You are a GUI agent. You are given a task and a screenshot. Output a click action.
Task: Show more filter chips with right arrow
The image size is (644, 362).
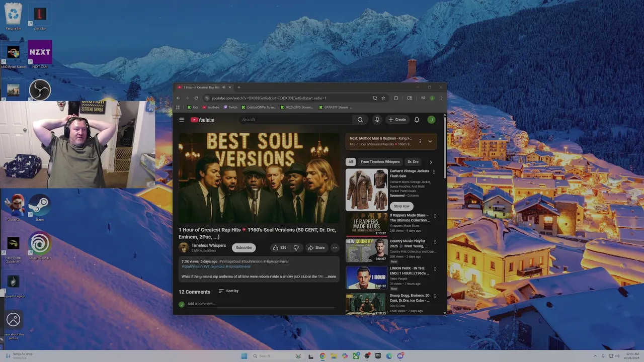[x=431, y=162]
